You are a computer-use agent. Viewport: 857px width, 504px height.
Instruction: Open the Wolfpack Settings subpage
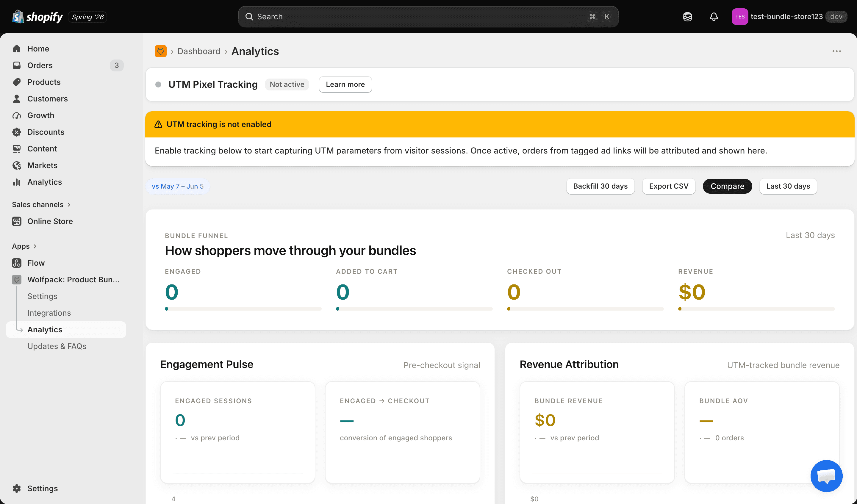pyautogui.click(x=42, y=296)
